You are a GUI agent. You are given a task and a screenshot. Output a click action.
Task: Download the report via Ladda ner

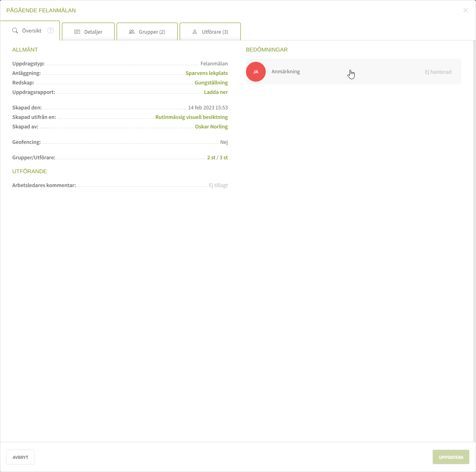[216, 92]
